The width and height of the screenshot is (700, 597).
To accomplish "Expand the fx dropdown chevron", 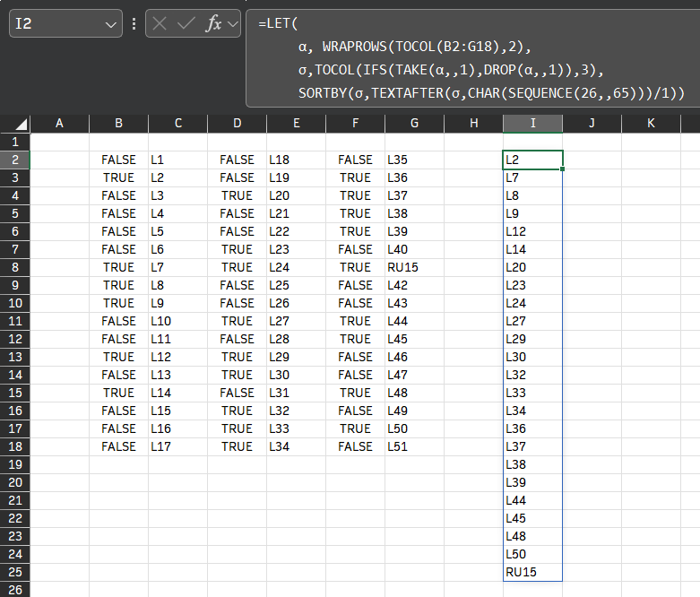I will [x=233, y=24].
